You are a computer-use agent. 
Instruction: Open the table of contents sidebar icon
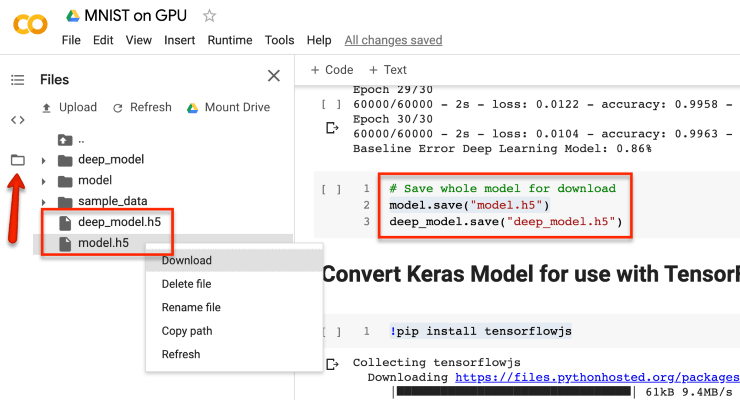pos(17,80)
